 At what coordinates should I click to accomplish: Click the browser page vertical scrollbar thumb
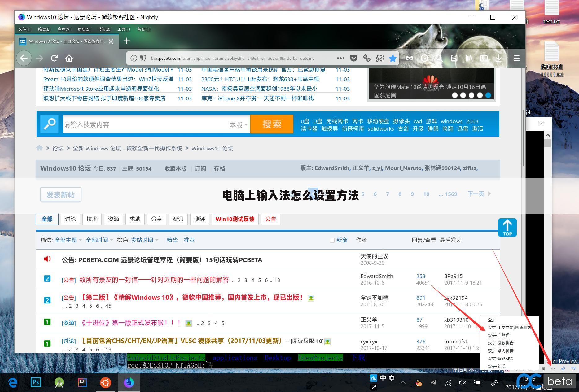pos(523,138)
